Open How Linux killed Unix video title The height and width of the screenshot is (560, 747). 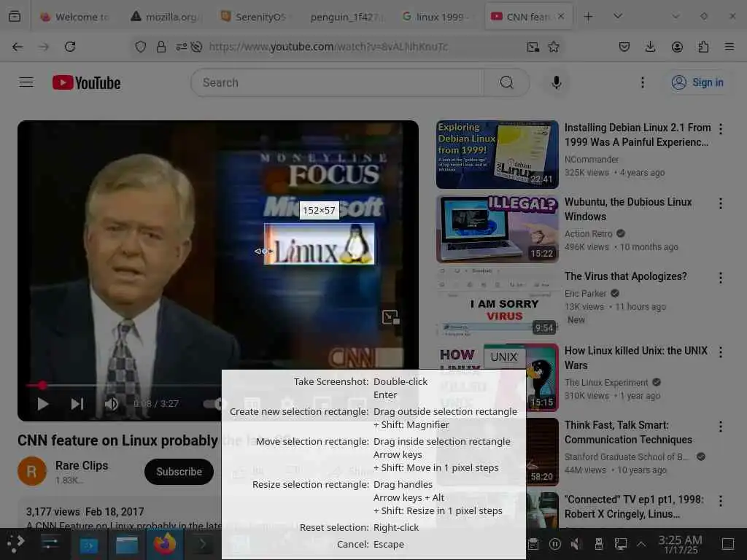coord(636,357)
